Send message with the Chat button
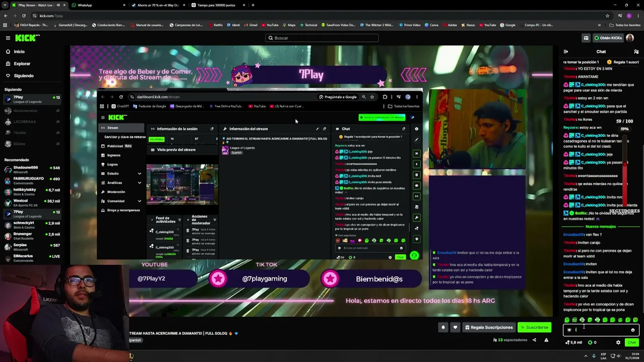Image resolution: width=644 pixels, height=362 pixels. (632, 342)
